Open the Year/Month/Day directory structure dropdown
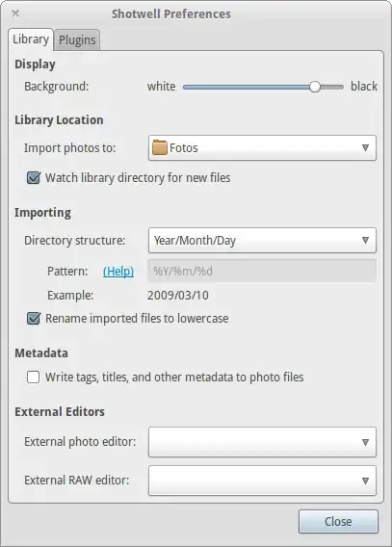The width and height of the screenshot is (392, 547). click(x=262, y=241)
